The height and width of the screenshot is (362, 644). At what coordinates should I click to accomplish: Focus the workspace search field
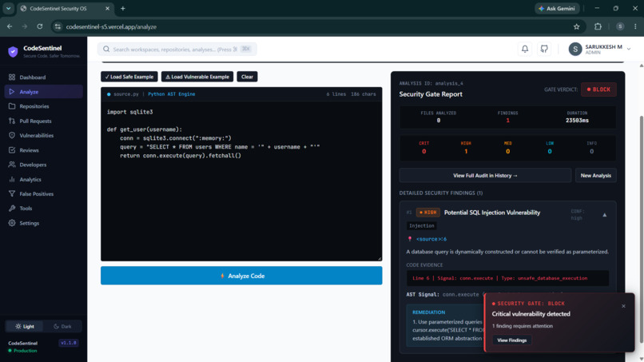[x=177, y=50]
